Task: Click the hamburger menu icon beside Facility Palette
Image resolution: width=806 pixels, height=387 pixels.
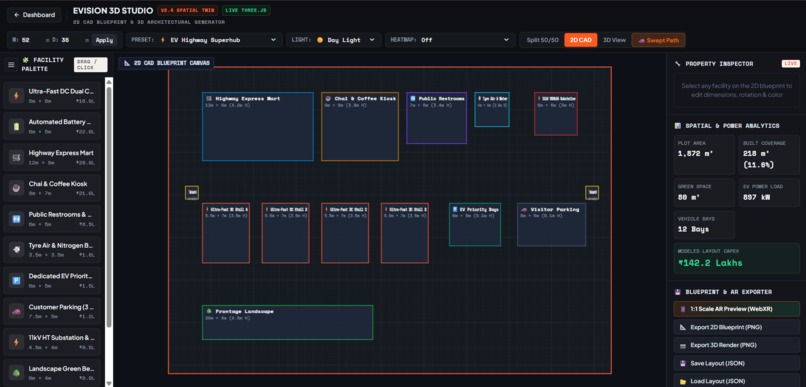Action: tap(11, 65)
